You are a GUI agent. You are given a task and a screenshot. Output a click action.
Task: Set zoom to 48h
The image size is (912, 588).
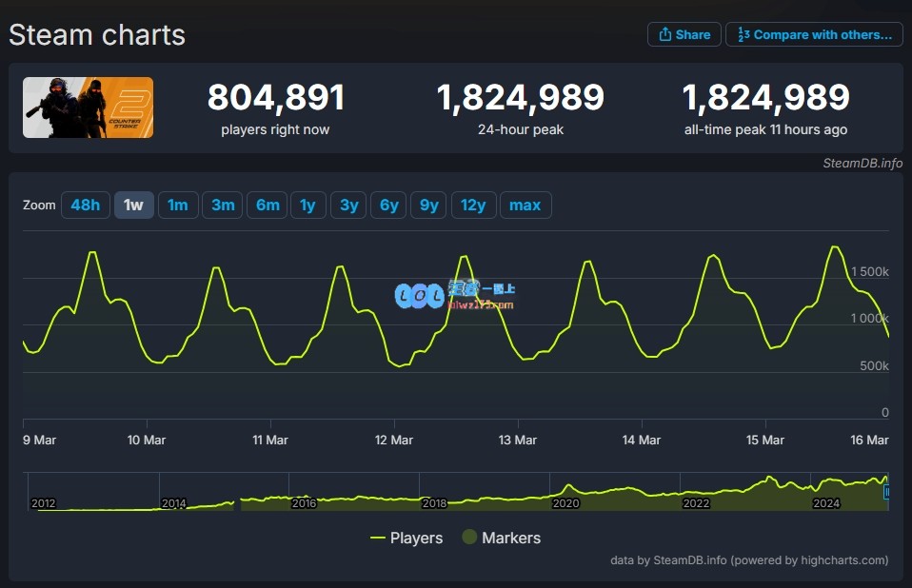(x=86, y=206)
